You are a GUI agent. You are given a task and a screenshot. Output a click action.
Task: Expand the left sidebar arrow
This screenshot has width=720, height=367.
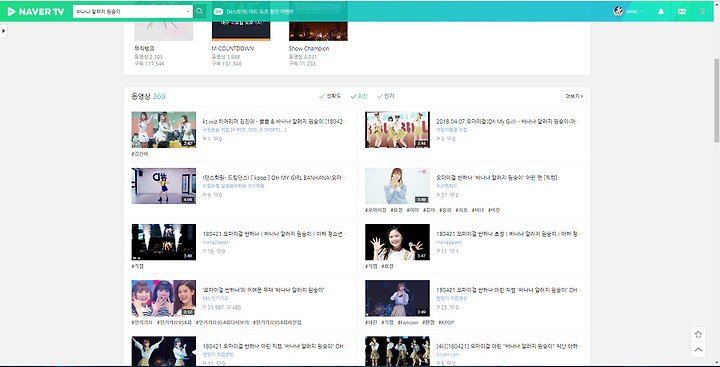point(4,31)
